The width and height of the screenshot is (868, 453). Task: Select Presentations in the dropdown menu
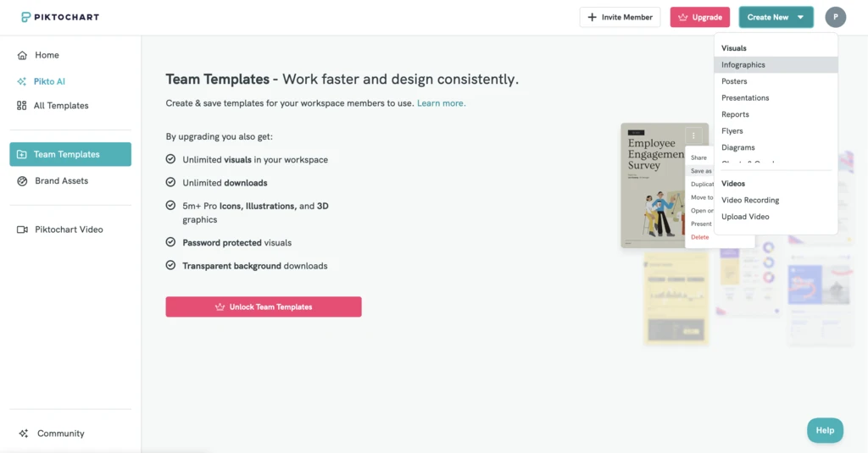pyautogui.click(x=776, y=98)
